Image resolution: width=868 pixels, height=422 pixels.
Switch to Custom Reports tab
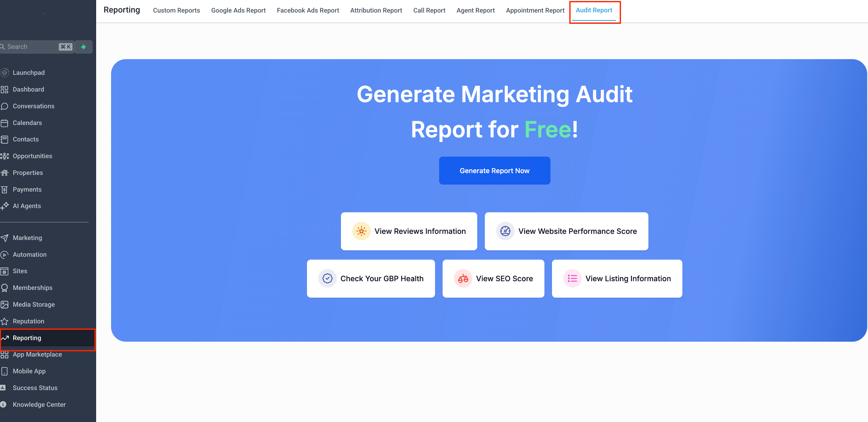pyautogui.click(x=176, y=10)
